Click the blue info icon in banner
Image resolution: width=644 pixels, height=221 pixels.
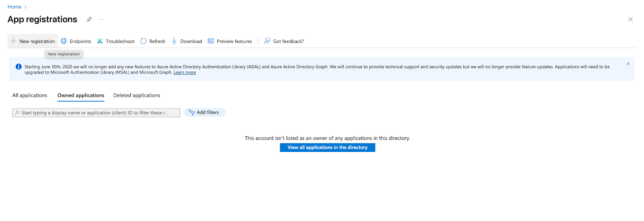(x=19, y=67)
